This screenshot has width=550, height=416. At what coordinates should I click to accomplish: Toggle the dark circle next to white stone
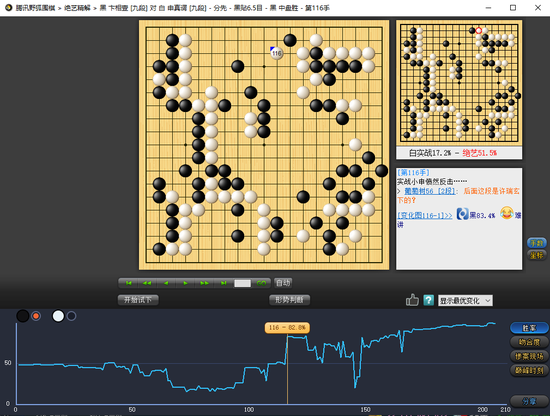[x=72, y=316]
